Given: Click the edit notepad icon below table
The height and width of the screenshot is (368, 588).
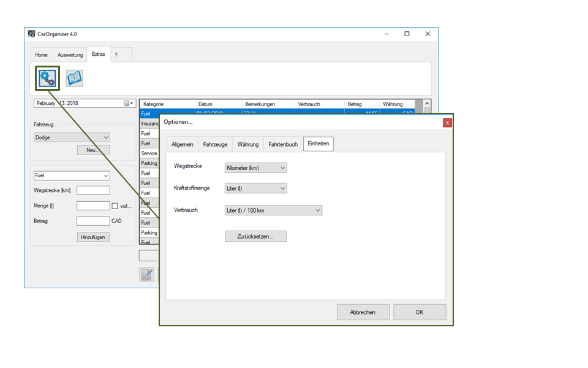Looking at the screenshot, I should click(147, 274).
